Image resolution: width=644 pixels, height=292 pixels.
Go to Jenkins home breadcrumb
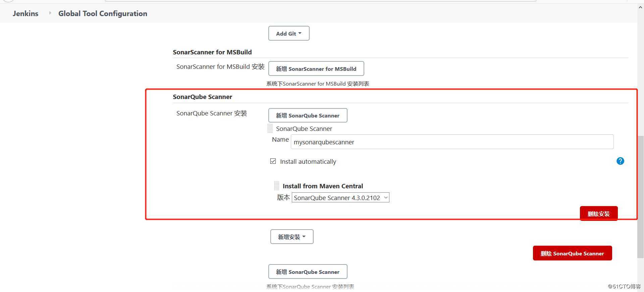25,13
